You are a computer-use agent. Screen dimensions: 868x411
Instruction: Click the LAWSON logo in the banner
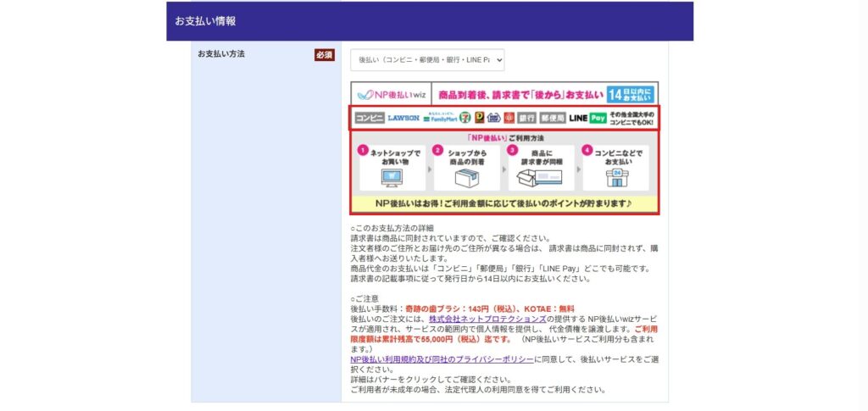403,118
